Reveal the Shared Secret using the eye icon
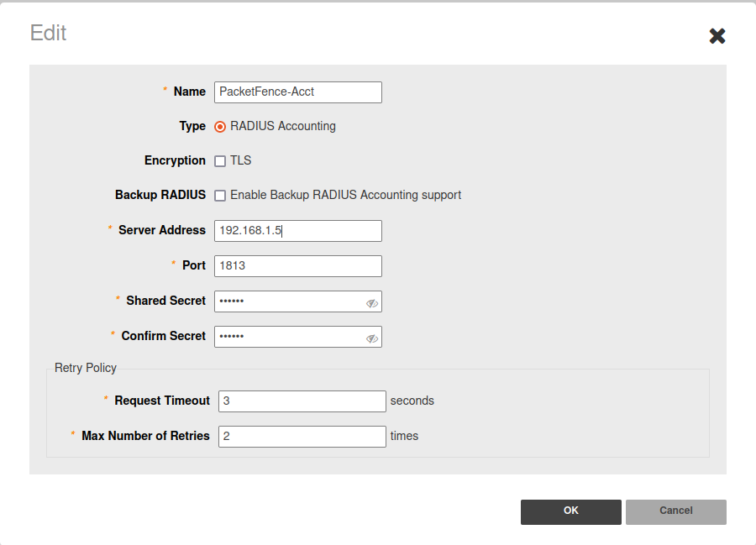 point(371,303)
